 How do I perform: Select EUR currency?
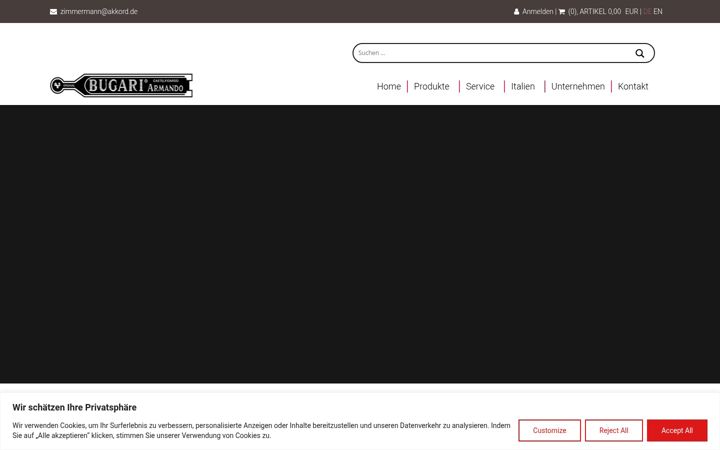[x=631, y=11]
